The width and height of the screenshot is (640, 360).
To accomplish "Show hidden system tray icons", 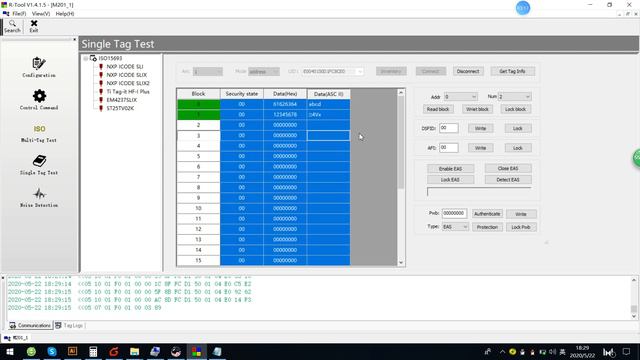I will tap(502, 352).
